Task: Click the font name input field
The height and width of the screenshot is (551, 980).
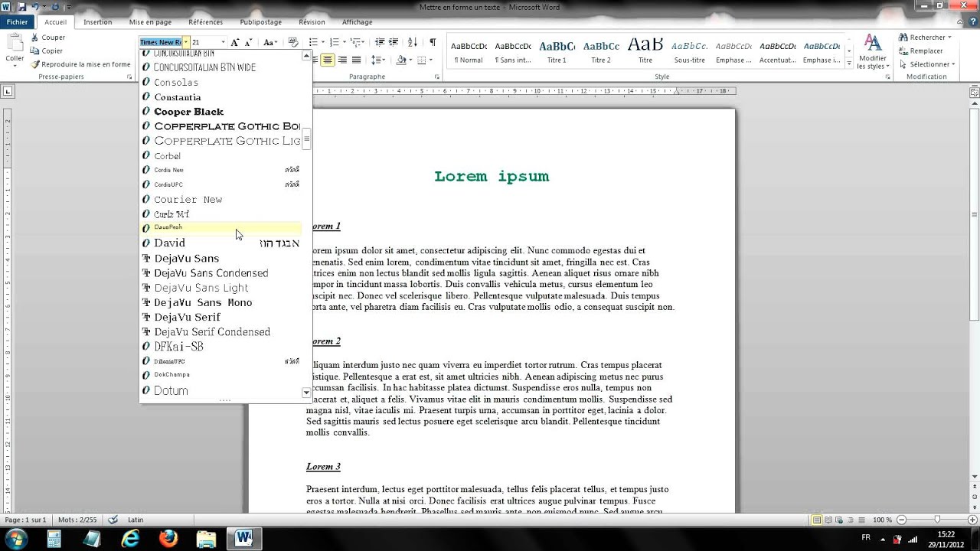Action: [161, 42]
